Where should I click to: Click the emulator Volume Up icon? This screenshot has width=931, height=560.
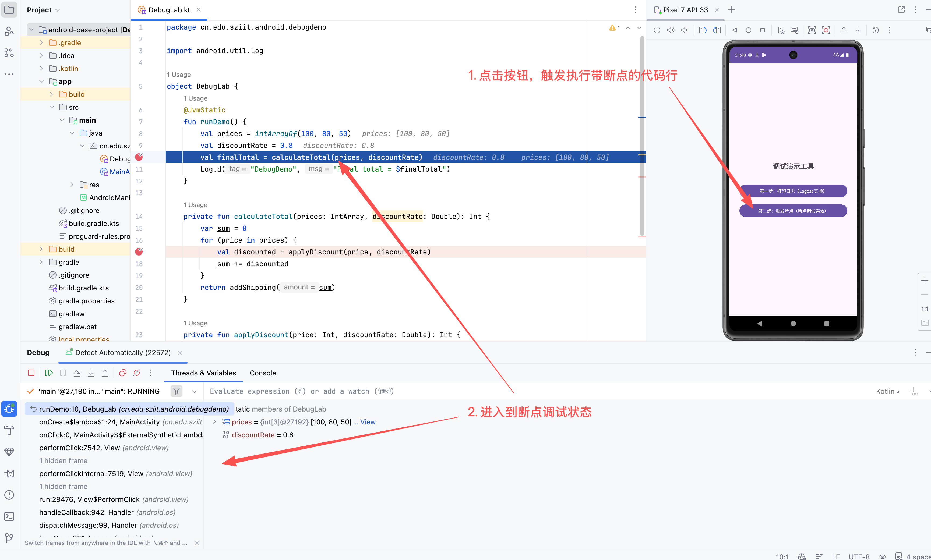(671, 30)
